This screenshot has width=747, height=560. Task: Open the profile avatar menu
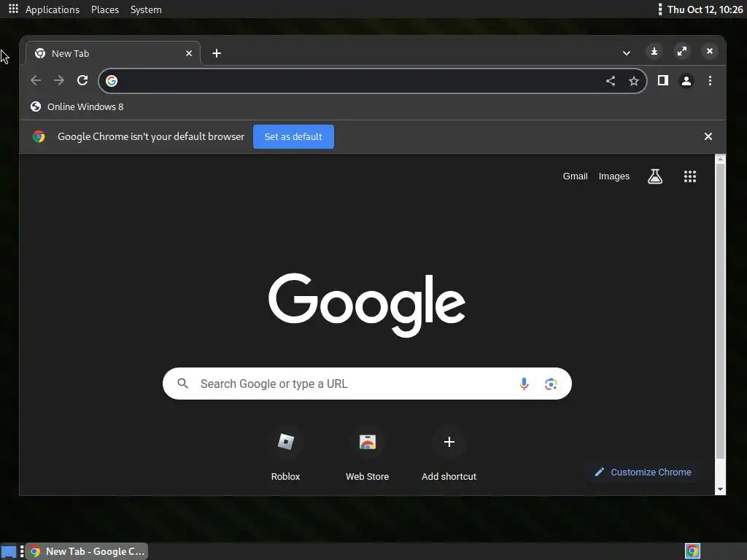click(x=686, y=81)
